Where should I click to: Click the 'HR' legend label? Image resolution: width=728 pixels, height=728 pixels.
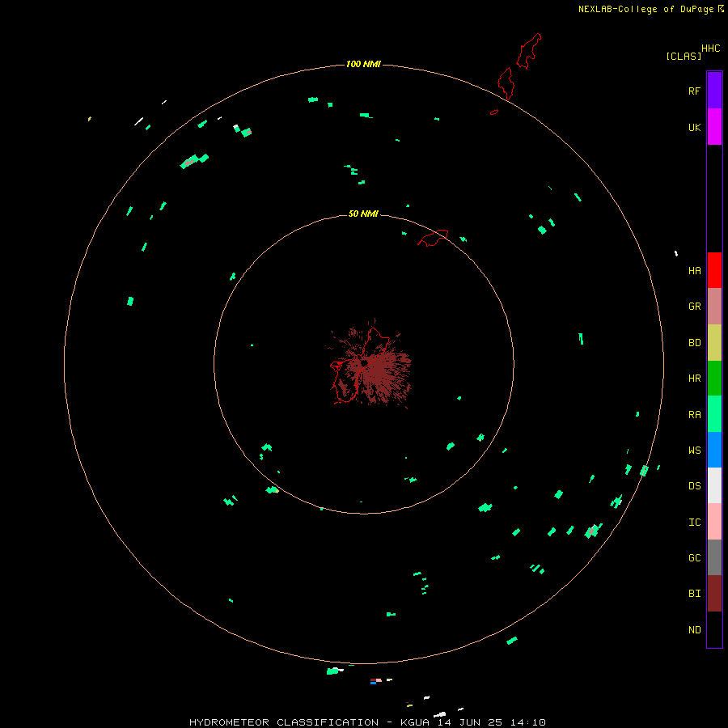(x=694, y=379)
